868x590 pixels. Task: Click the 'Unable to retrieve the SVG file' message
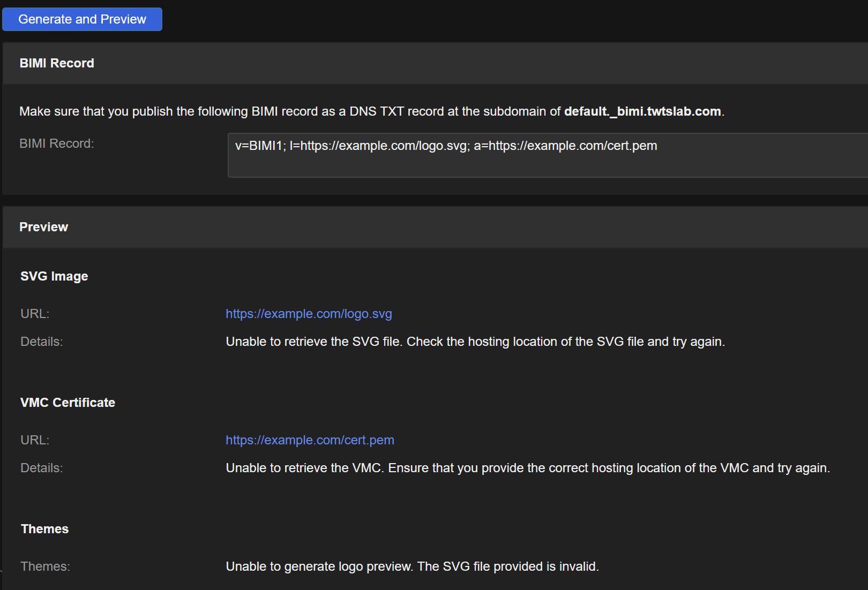(x=475, y=342)
